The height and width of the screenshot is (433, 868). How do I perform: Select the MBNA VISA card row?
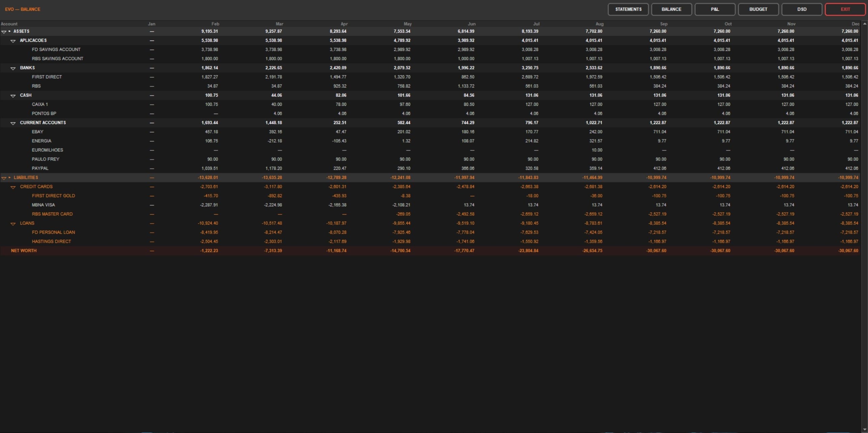430,205
